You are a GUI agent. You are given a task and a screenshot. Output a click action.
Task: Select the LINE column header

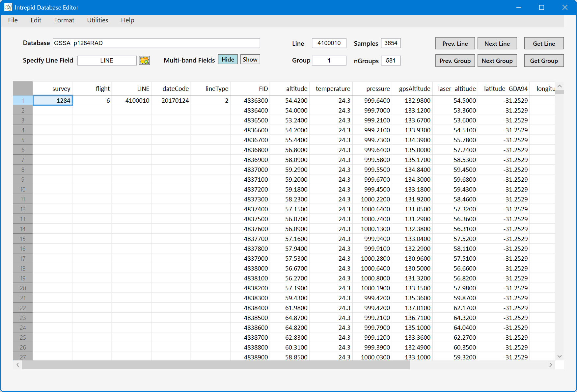132,89
